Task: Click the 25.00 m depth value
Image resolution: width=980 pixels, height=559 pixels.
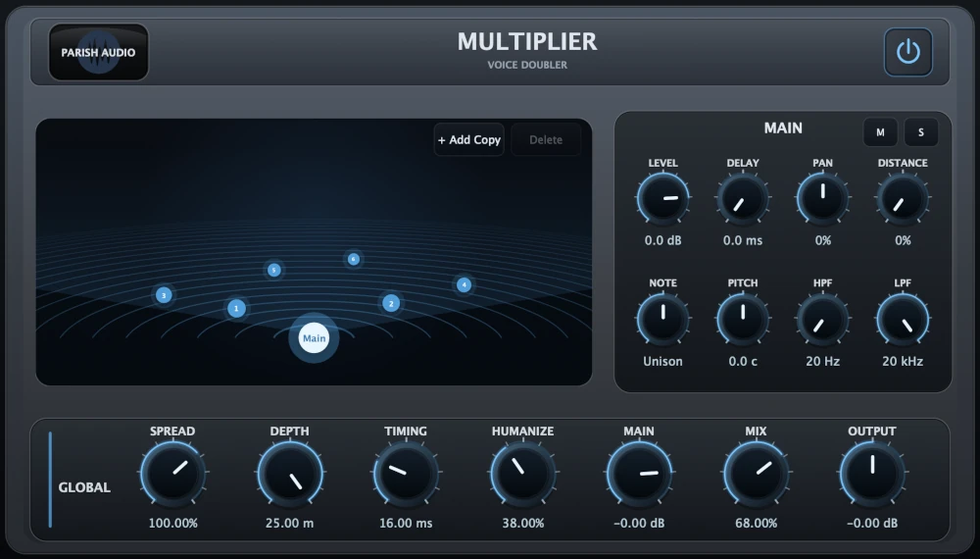Action: click(x=289, y=524)
